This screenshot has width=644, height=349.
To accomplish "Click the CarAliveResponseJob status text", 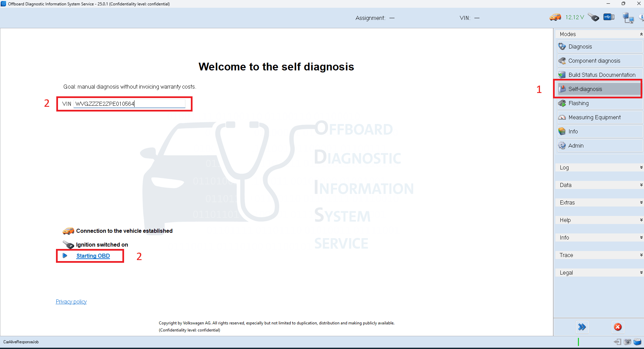I will (21, 342).
